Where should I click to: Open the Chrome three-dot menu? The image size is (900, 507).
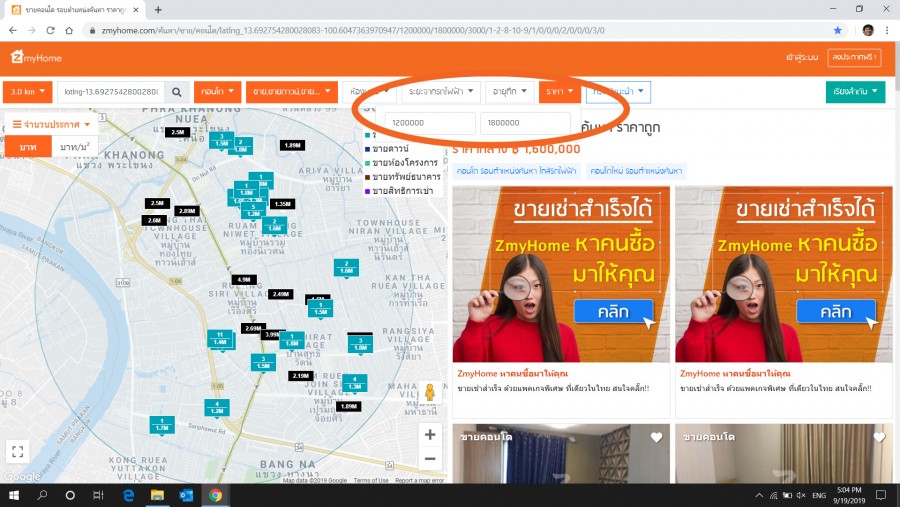pos(887,30)
